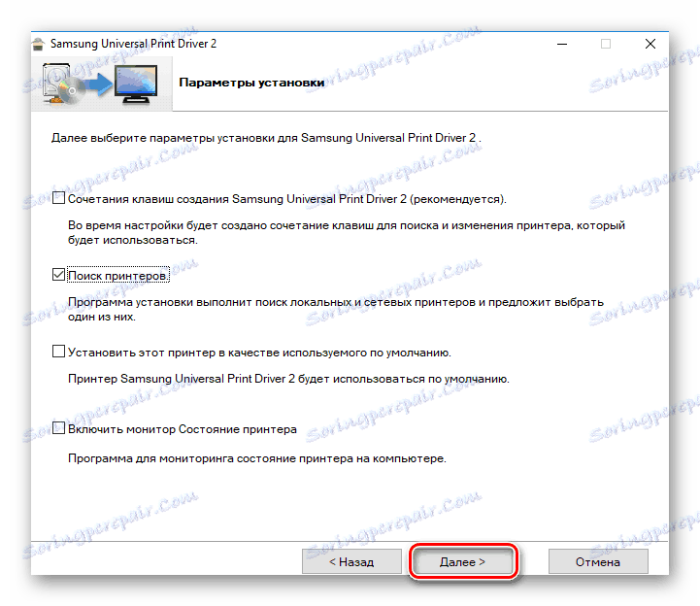700x606 pixels.
Task: Enable "Включить монитор Состояние принтера" checkbox
Action: pos(58,428)
